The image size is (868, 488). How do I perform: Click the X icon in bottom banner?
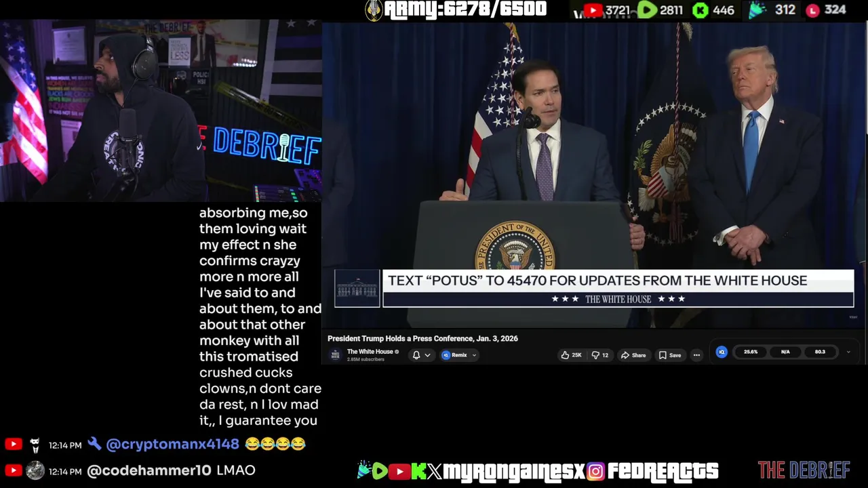click(x=435, y=471)
